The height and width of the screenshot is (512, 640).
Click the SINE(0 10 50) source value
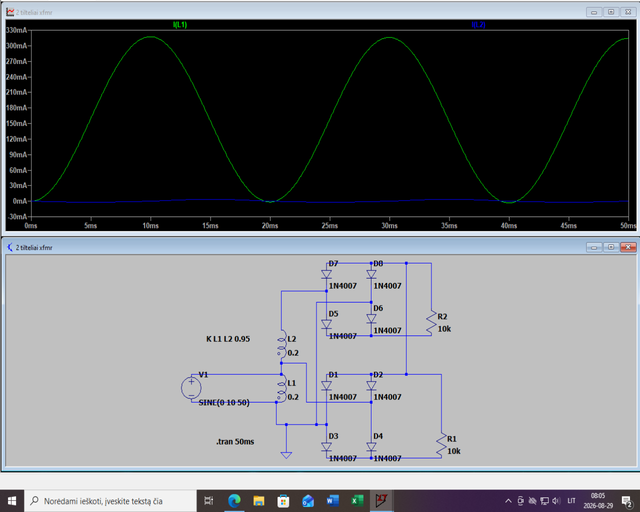(x=224, y=403)
